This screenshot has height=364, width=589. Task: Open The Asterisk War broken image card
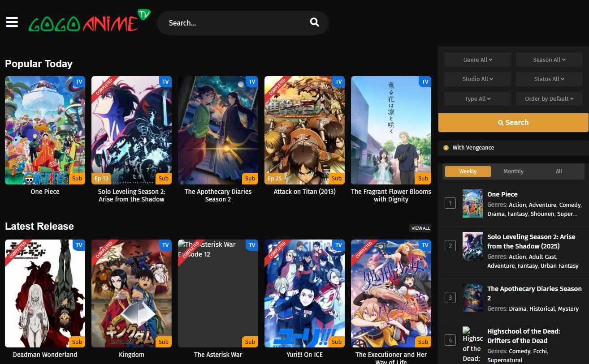tap(218, 293)
